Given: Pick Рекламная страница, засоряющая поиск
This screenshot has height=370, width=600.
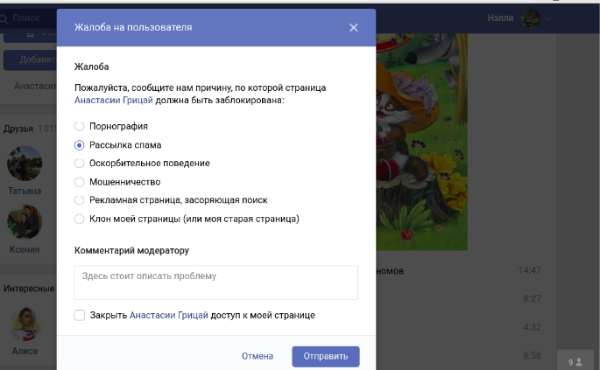Looking at the screenshot, I should tap(79, 200).
